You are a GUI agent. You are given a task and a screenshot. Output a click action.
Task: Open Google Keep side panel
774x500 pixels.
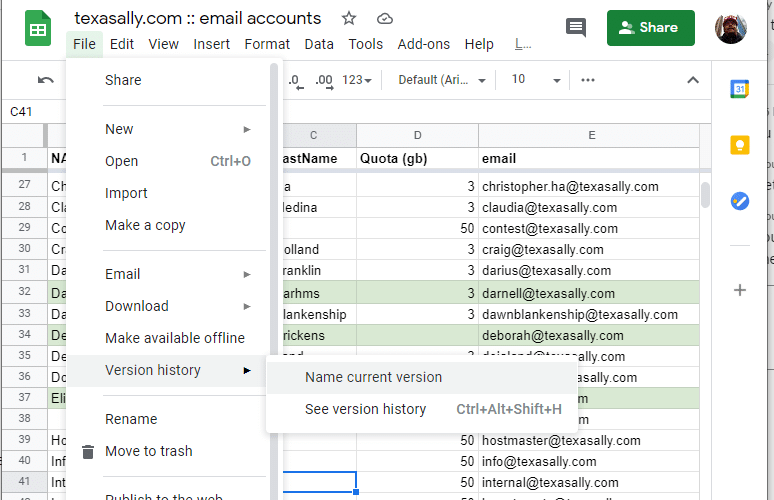coord(740,145)
